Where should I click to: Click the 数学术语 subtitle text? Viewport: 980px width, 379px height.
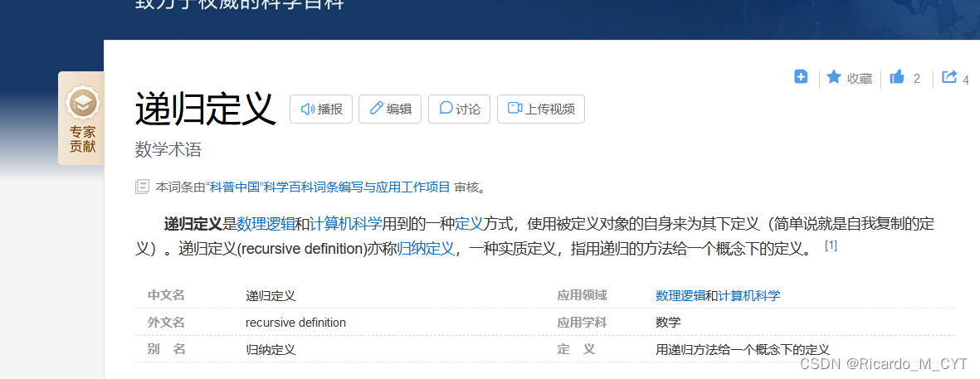[168, 150]
